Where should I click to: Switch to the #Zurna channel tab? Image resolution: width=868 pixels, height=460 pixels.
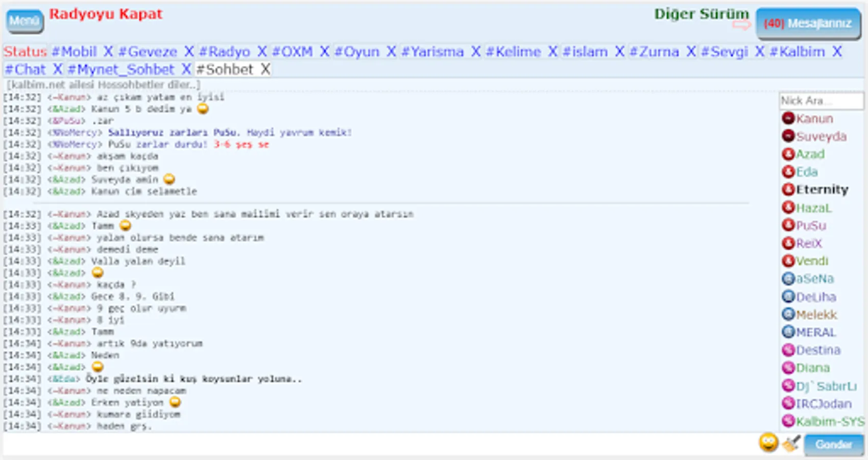(x=655, y=52)
